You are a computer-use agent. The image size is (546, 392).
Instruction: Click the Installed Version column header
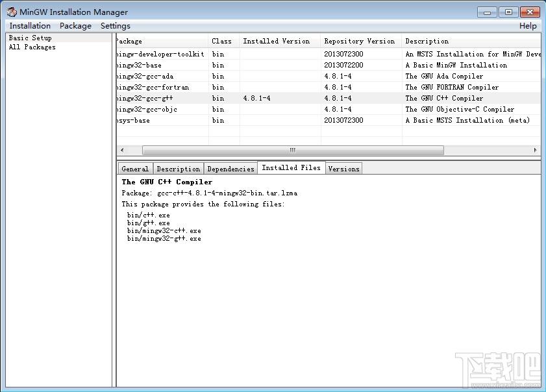point(280,41)
